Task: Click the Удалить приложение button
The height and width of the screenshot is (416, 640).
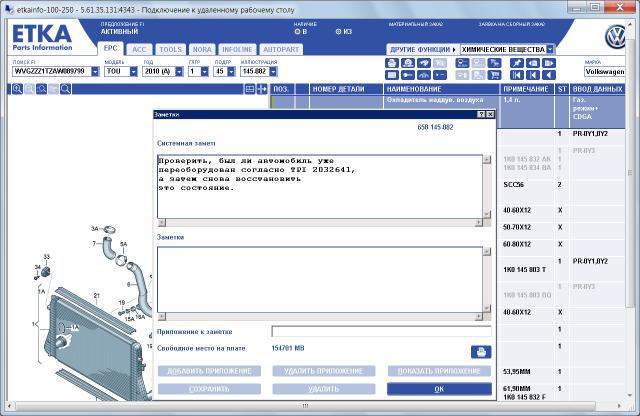Action: [324, 371]
